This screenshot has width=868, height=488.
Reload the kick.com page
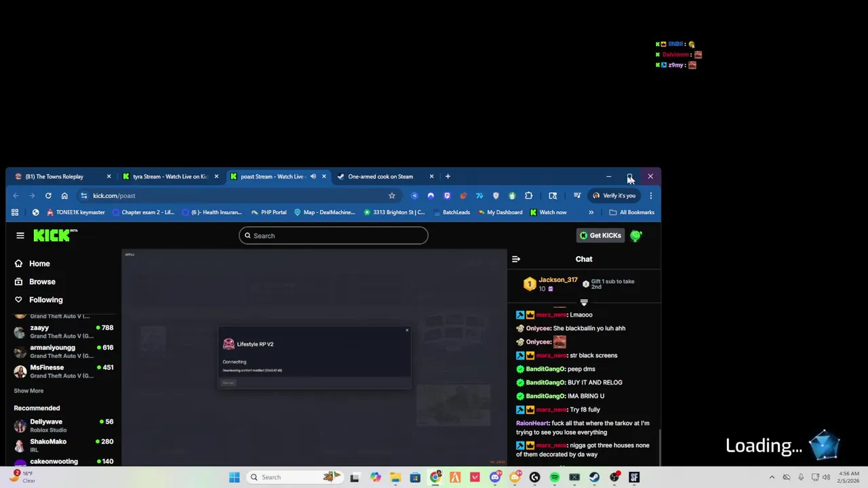tap(48, 195)
